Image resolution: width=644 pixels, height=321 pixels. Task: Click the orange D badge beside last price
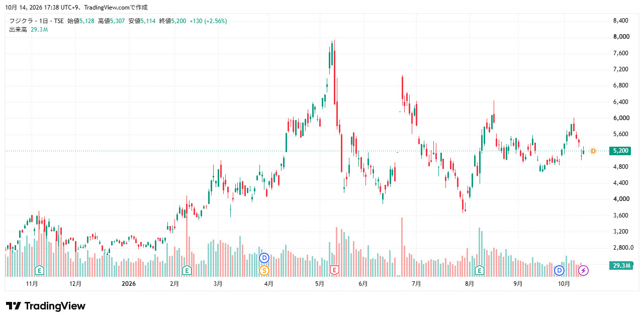tap(593, 151)
